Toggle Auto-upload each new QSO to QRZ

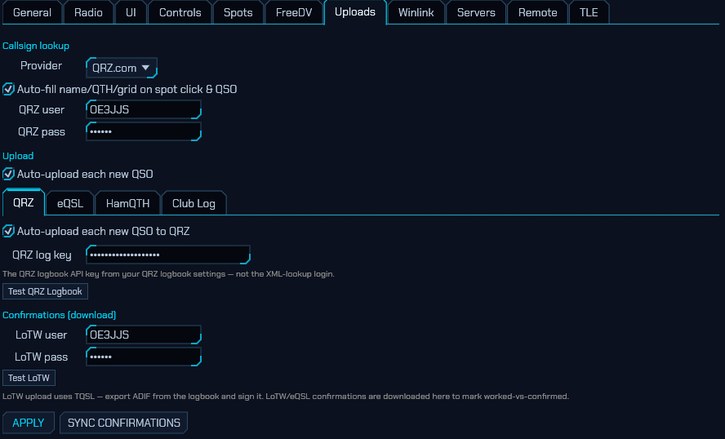8,231
